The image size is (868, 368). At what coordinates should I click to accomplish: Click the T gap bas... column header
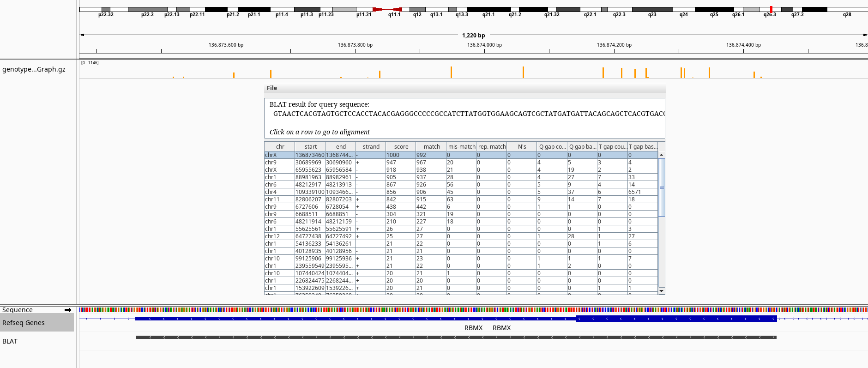(643, 147)
